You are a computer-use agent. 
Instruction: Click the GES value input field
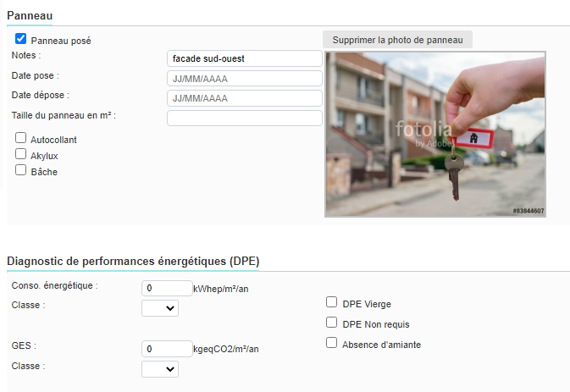click(x=167, y=349)
